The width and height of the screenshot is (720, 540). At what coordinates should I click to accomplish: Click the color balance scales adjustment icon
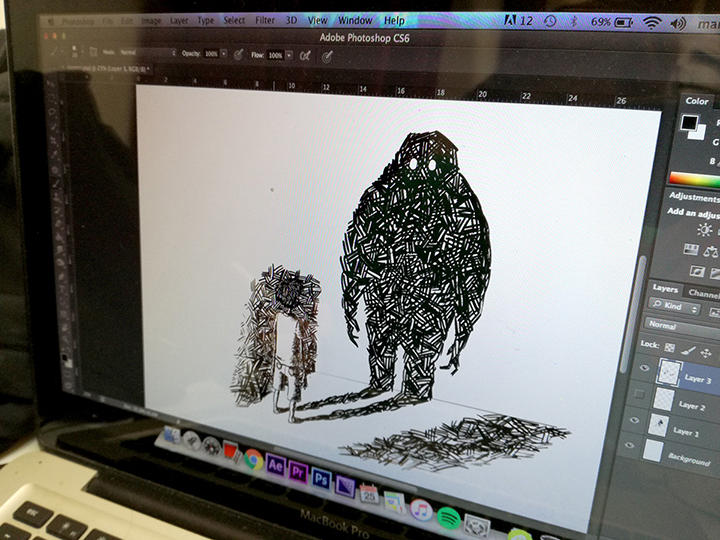point(711,251)
